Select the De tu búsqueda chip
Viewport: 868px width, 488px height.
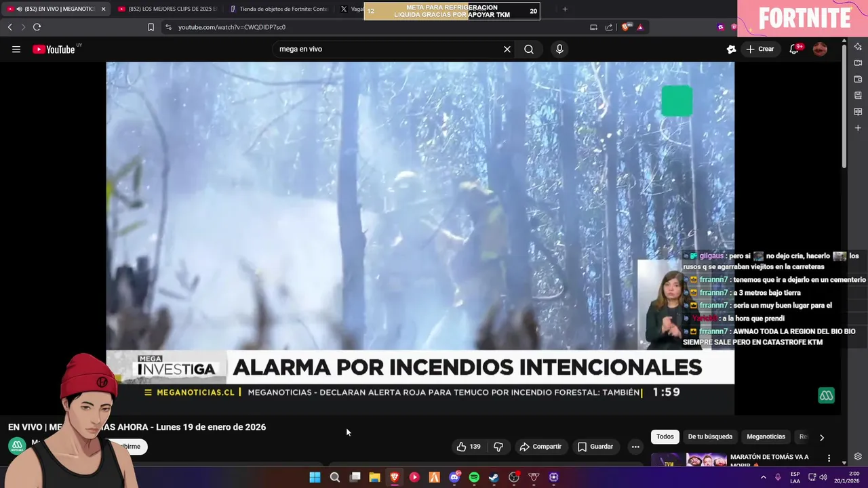point(710,437)
